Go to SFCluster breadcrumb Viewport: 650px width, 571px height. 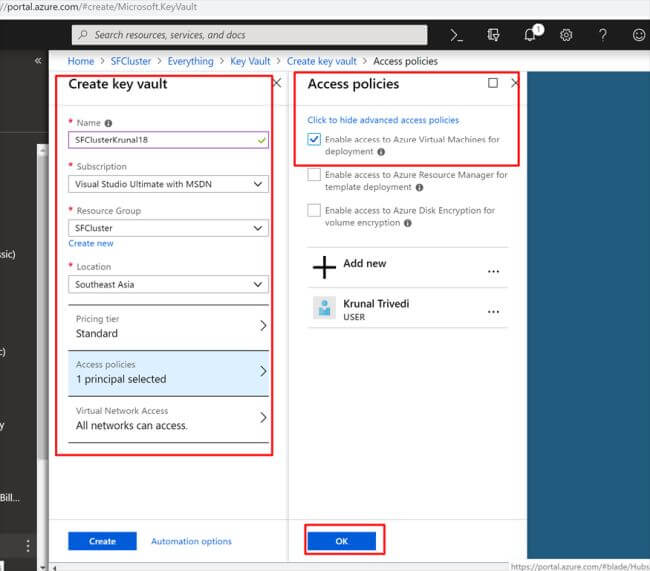131,61
